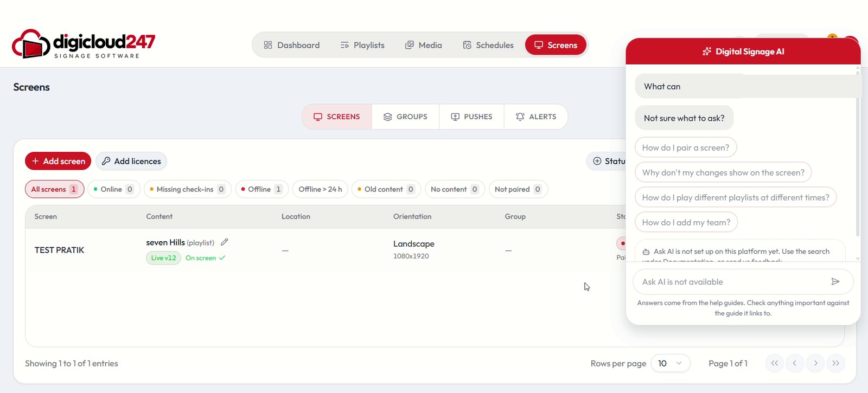The height and width of the screenshot is (393, 868).
Task: Ask 'Why don't my changes show on the screen?'
Action: click(723, 172)
